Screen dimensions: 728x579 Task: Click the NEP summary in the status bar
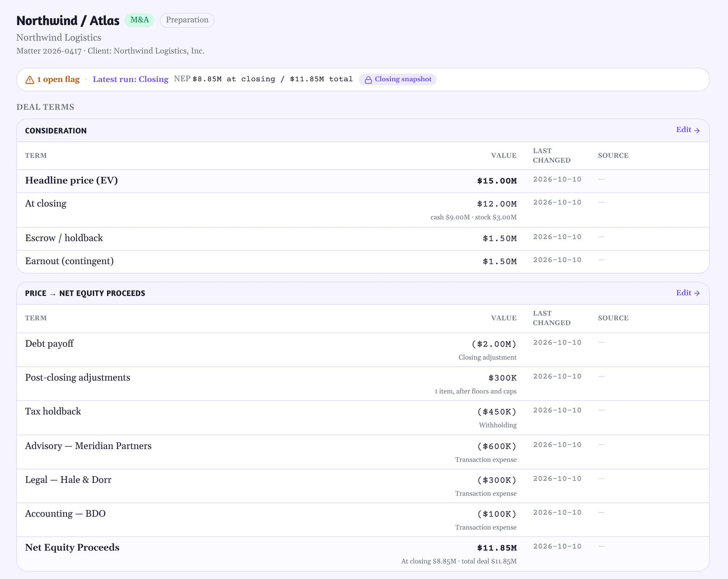coord(263,79)
